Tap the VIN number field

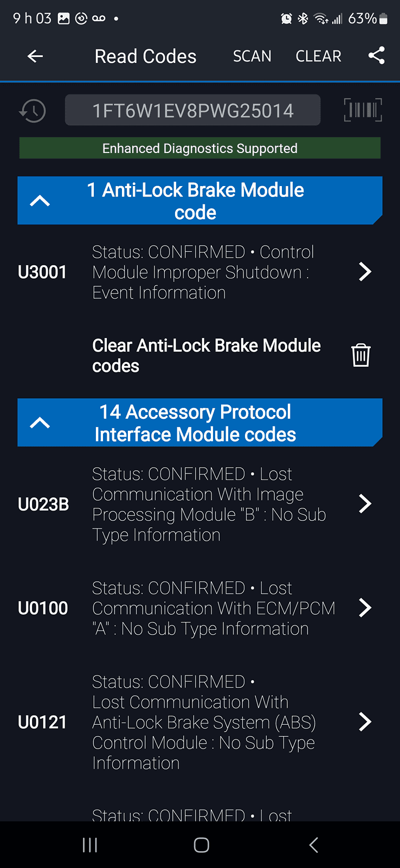192,110
